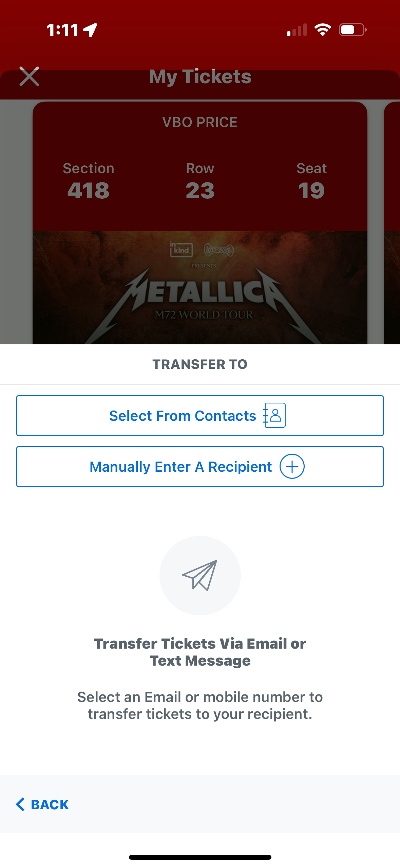Image resolution: width=400 pixels, height=868 pixels.
Task: Go back using the BACK link
Action: [x=50, y=804]
